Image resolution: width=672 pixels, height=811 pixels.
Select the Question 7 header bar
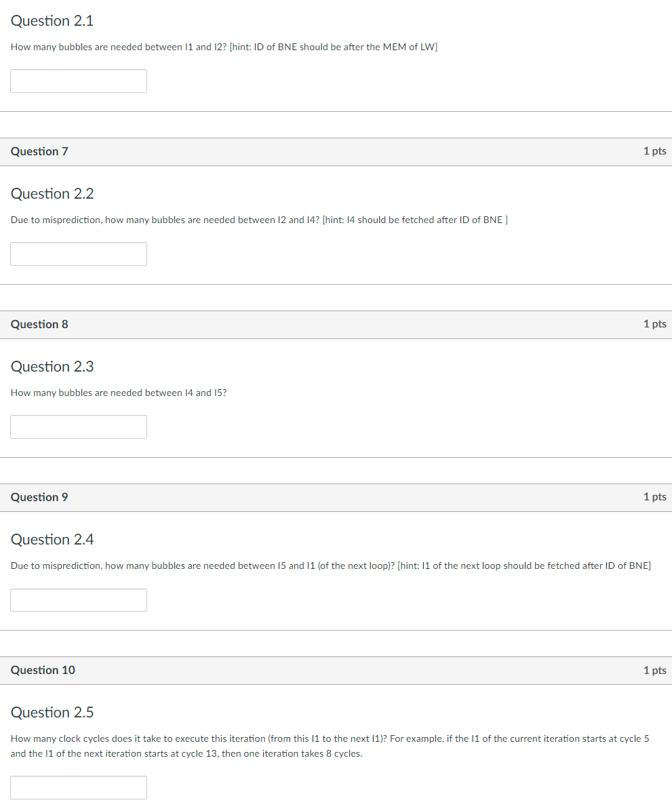tap(336, 151)
